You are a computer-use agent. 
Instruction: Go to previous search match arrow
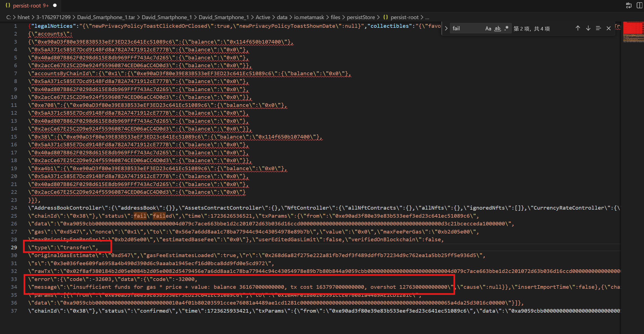578,28
